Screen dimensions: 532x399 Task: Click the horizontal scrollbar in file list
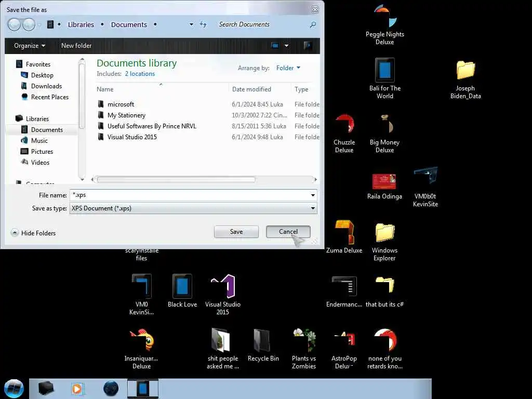[176, 179]
